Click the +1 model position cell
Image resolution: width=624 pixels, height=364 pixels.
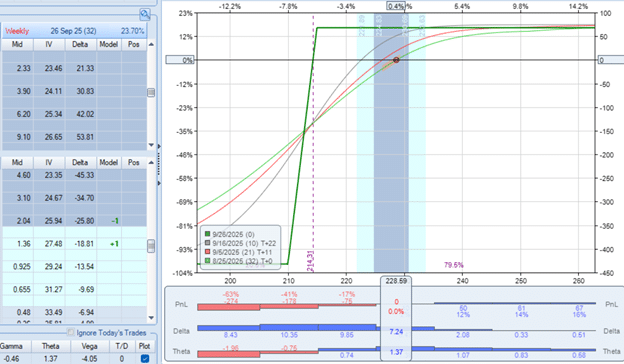click(109, 243)
